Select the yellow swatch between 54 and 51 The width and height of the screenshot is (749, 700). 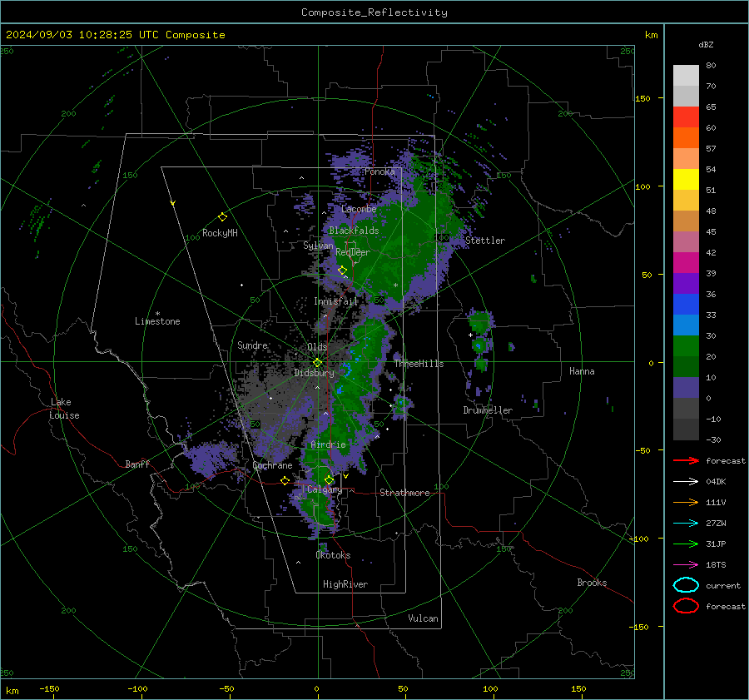pyautogui.click(x=686, y=180)
